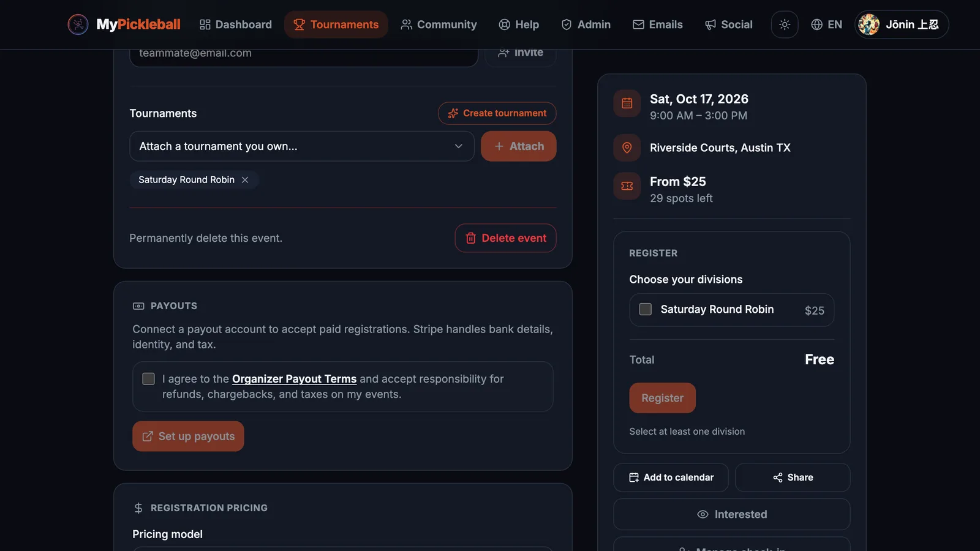Click the teammate email input field

pos(304,54)
